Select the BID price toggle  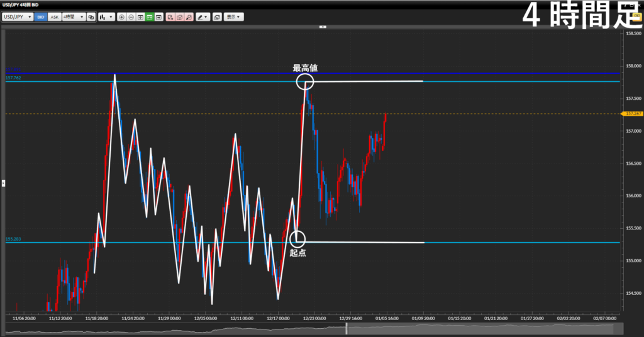point(41,17)
